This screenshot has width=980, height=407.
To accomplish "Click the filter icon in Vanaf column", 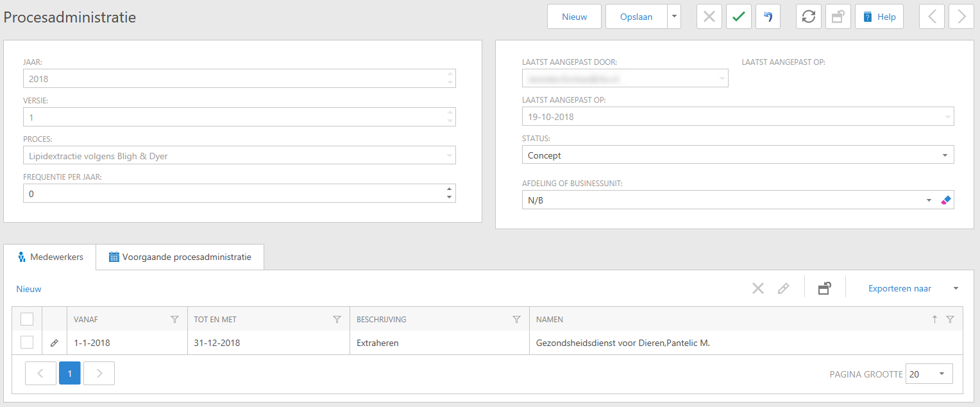I will point(174,320).
